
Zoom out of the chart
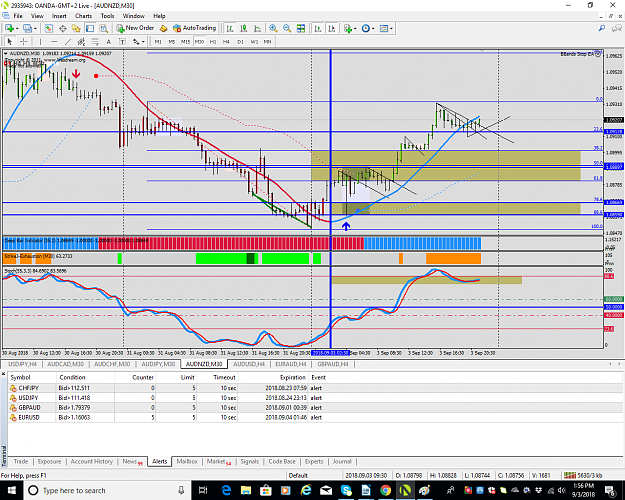(287, 28)
